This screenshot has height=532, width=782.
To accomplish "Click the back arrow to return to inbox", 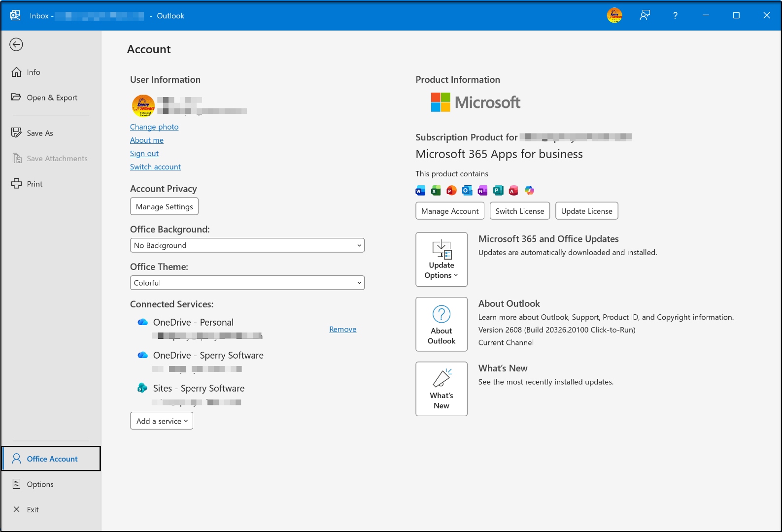I will coord(16,45).
